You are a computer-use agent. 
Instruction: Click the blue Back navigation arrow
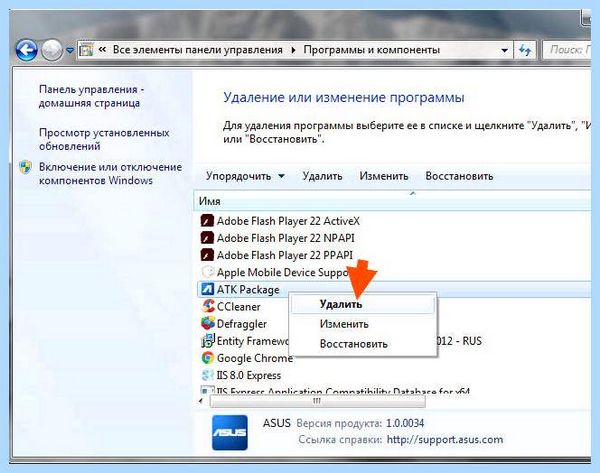point(26,50)
